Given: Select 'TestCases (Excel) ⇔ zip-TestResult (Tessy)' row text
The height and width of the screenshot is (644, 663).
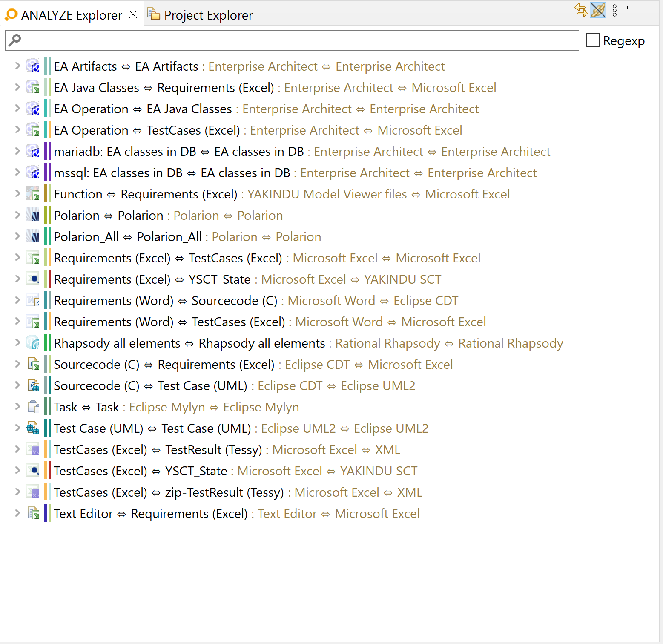Looking at the screenshot, I should coord(169,492).
